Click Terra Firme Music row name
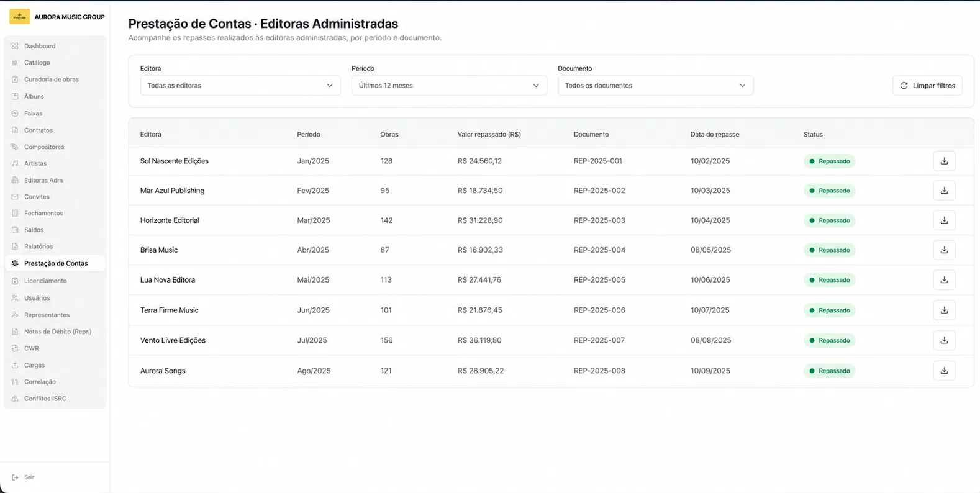 click(170, 310)
